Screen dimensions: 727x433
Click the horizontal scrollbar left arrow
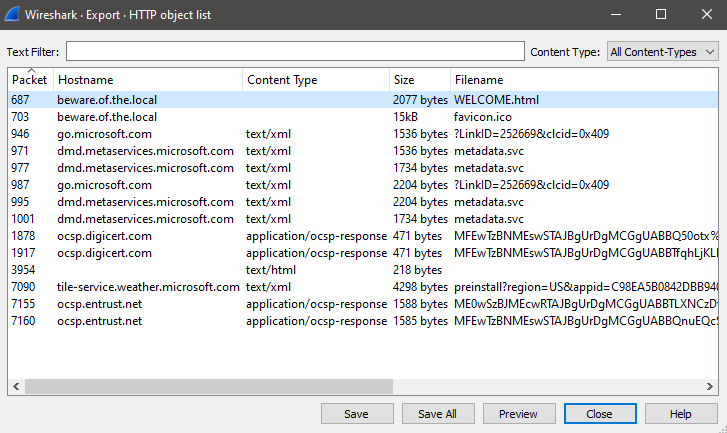16,386
